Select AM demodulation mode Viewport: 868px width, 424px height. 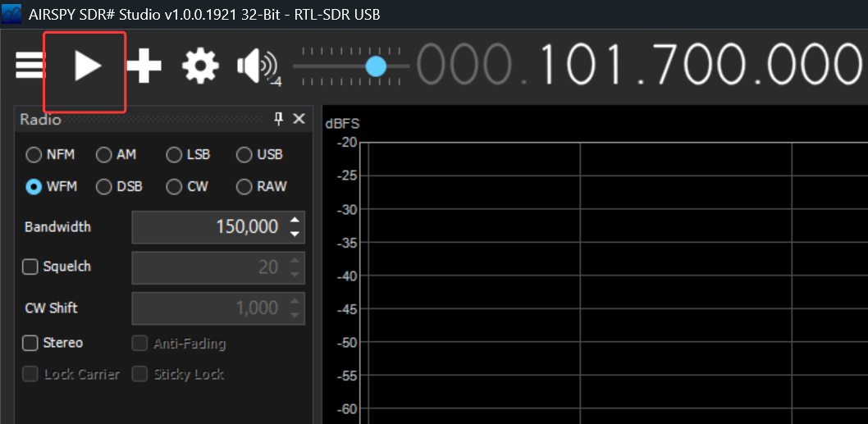click(x=104, y=154)
